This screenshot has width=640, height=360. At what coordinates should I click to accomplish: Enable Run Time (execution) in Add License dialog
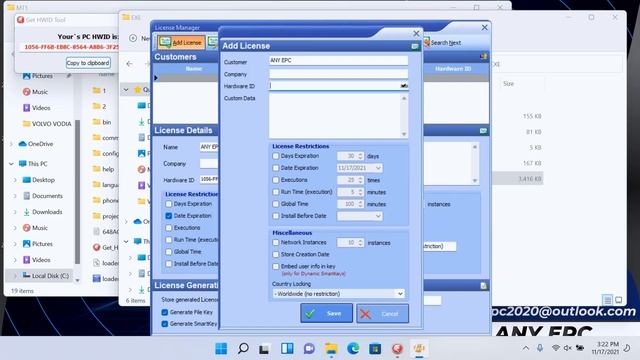pos(276,192)
